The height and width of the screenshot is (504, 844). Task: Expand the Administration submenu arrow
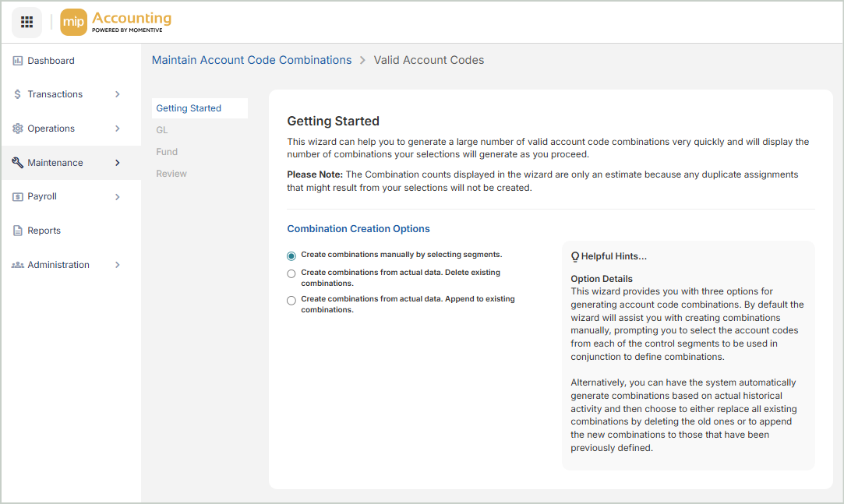click(x=118, y=265)
